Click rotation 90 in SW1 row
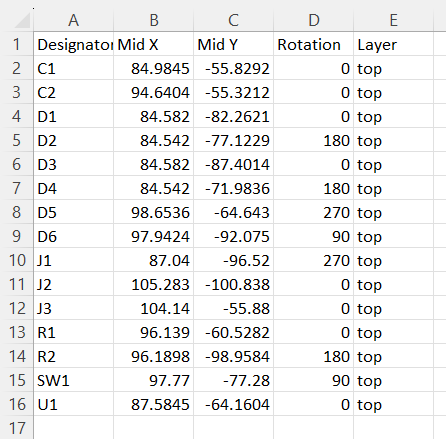Viewport: 446px width, 439px height. 314,380
